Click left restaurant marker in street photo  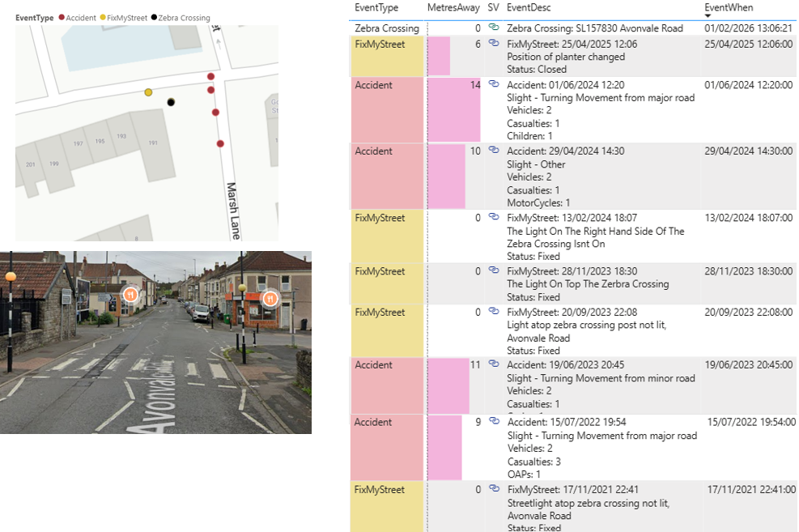[x=129, y=293]
